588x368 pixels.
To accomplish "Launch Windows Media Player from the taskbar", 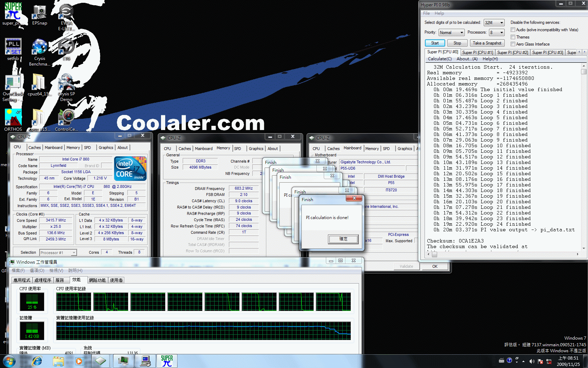I will coord(79,361).
